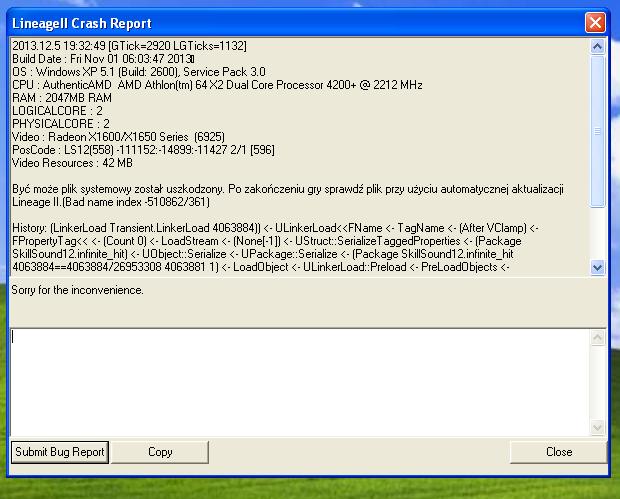Click the 'FPropertyTag<< <- (Count 0)' line
The height and width of the screenshot is (499, 620).
coord(267,241)
